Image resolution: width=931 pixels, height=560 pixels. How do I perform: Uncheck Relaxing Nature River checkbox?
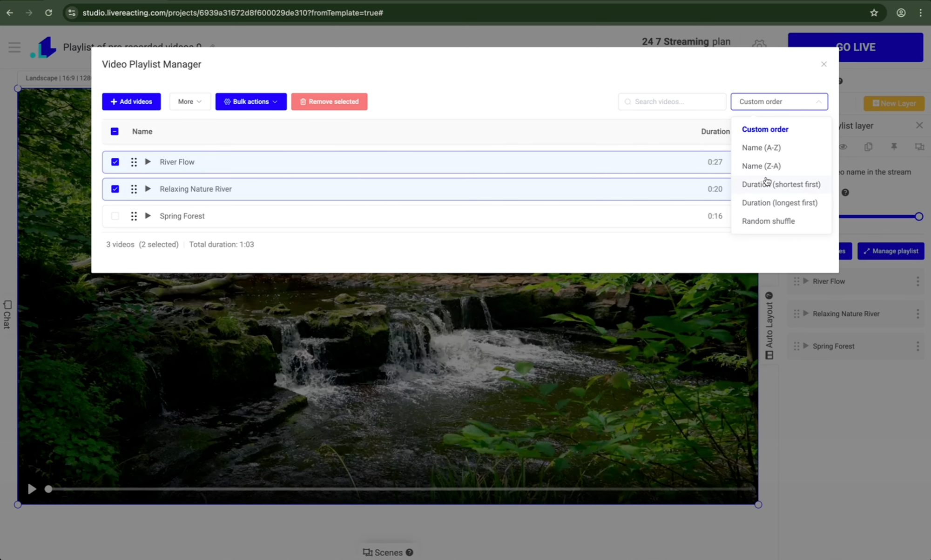(115, 189)
